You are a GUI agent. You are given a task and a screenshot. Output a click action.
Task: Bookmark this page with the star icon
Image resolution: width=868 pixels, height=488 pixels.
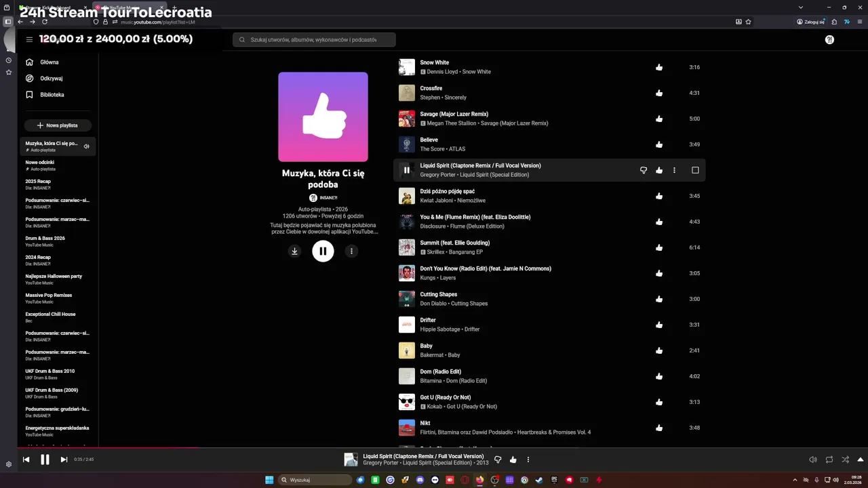pos(749,22)
